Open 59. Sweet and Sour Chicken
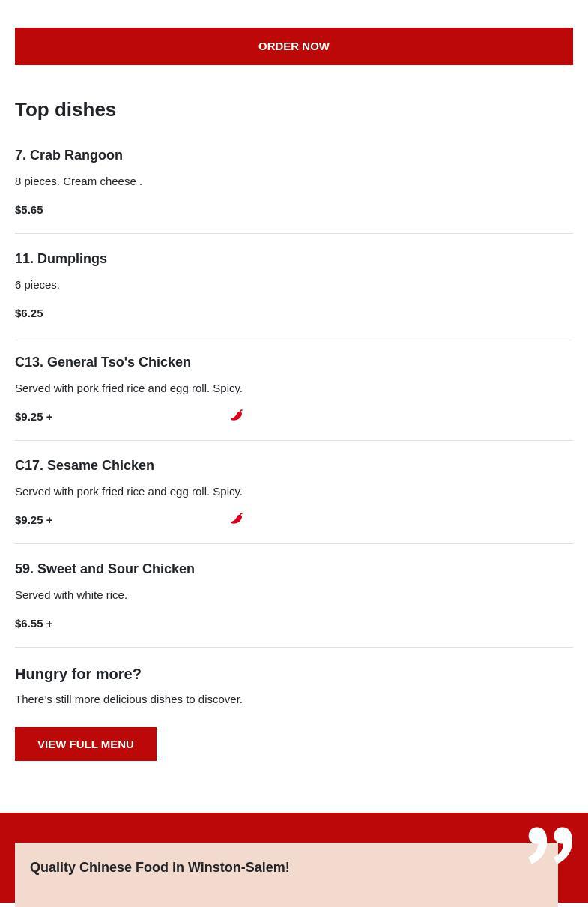This screenshot has width=588, height=907. click(x=105, y=569)
